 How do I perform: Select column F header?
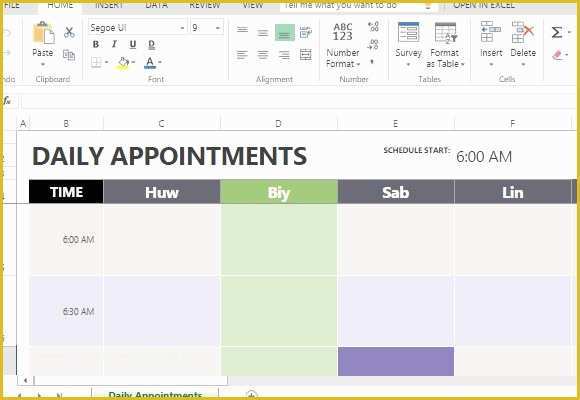pyautogui.click(x=513, y=124)
